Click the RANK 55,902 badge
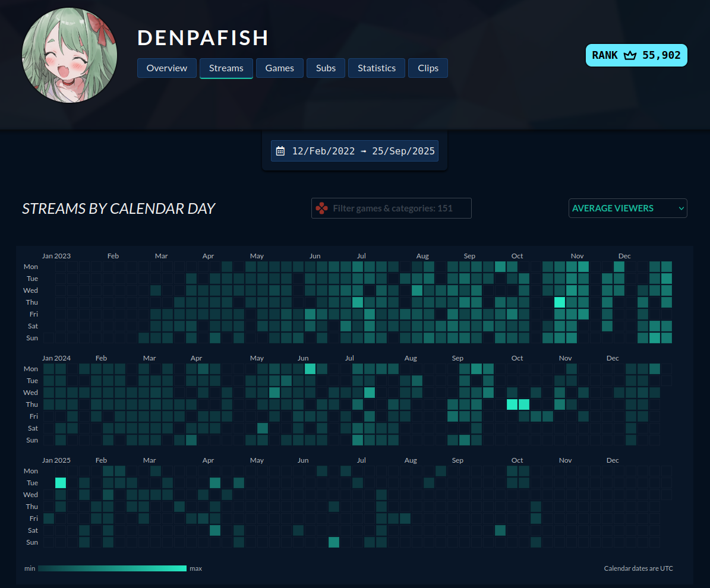 click(636, 55)
